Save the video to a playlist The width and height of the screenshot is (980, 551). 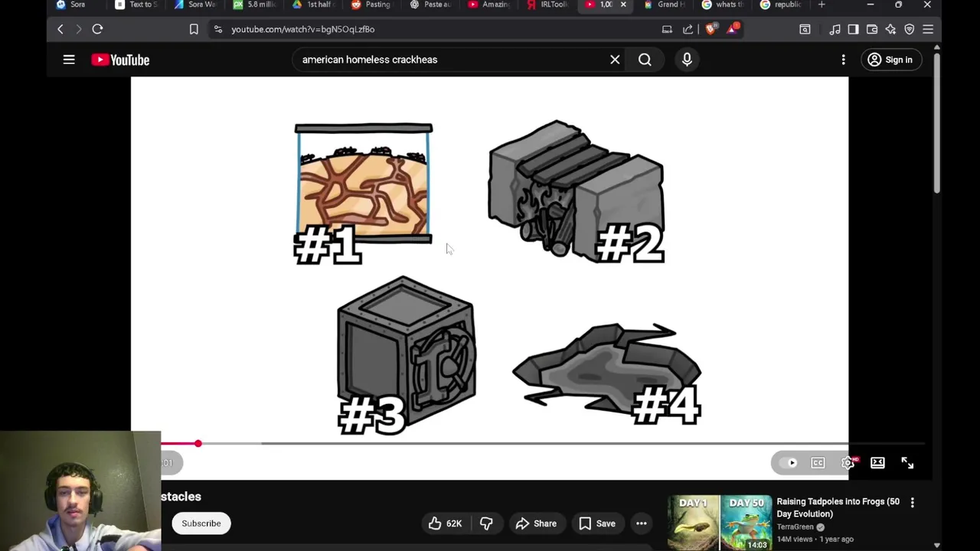click(597, 523)
